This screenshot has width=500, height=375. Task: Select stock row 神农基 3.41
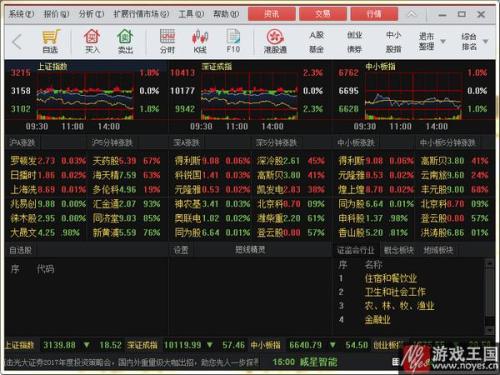pyautogui.click(x=212, y=204)
